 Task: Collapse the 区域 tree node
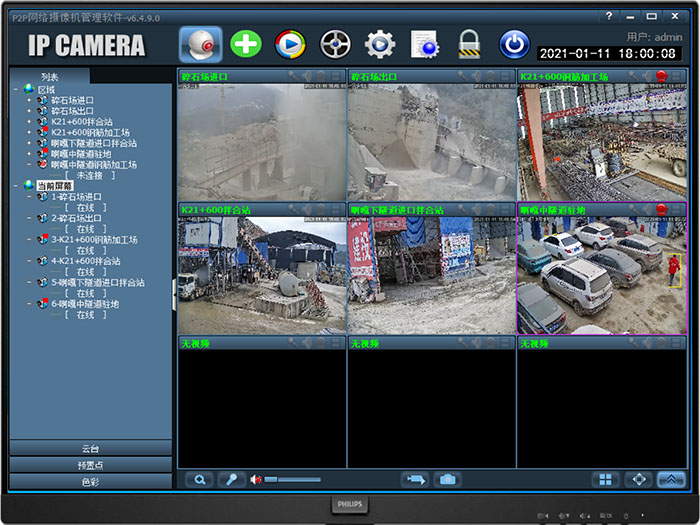point(17,89)
